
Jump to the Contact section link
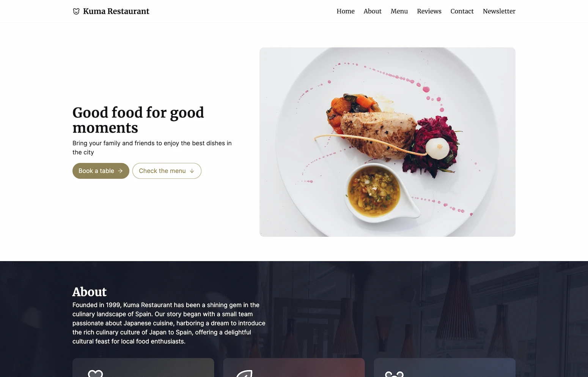pos(462,11)
